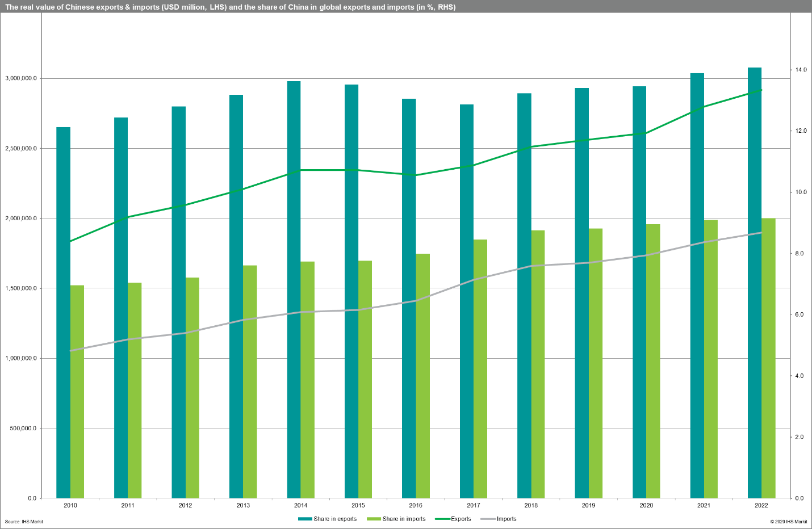
Task: Click the 8.0 right axis label
Action: point(800,253)
